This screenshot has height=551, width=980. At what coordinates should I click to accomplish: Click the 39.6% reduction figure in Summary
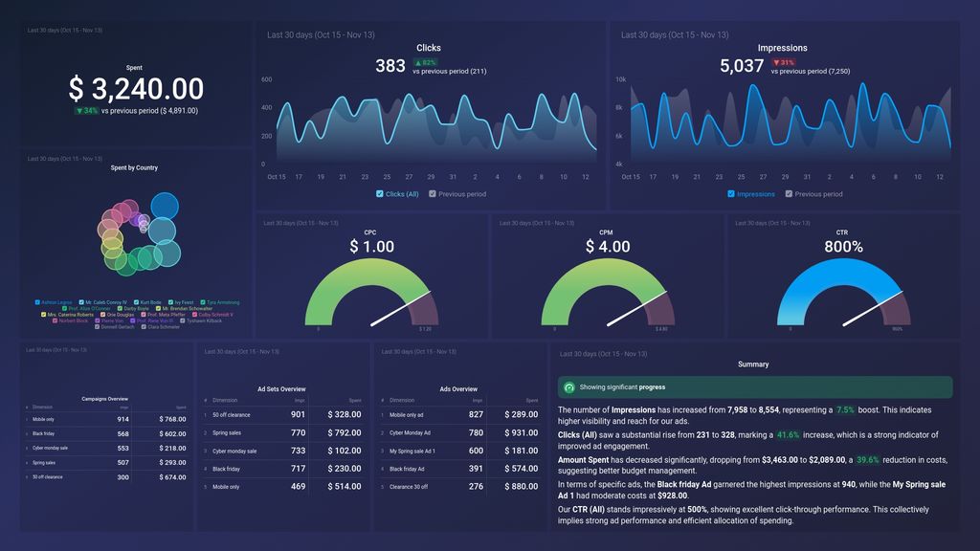pyautogui.click(x=867, y=460)
